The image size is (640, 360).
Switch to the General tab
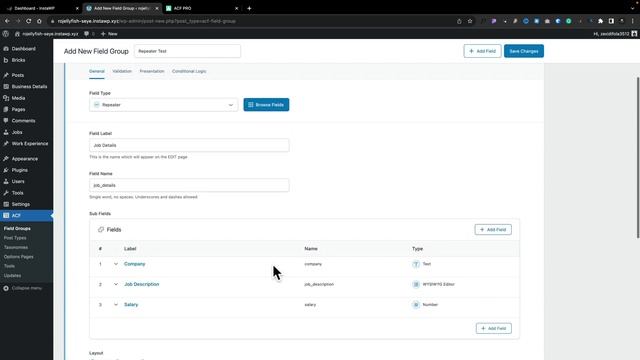click(97, 71)
